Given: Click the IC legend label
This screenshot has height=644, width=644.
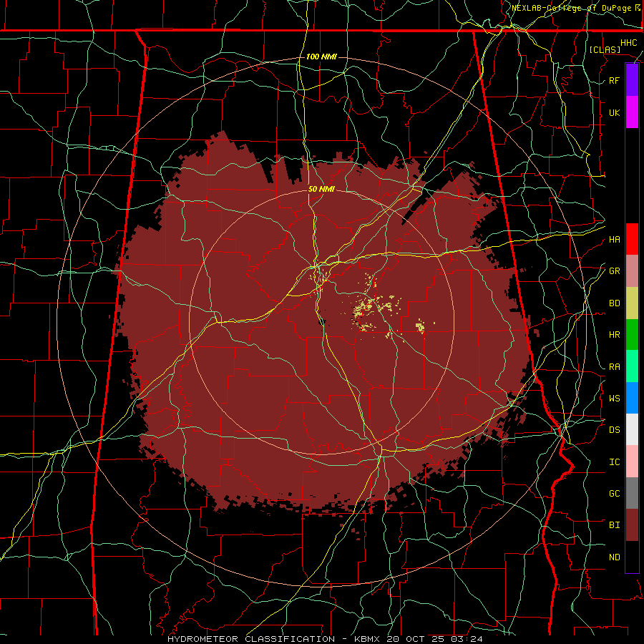Looking at the screenshot, I should (614, 462).
